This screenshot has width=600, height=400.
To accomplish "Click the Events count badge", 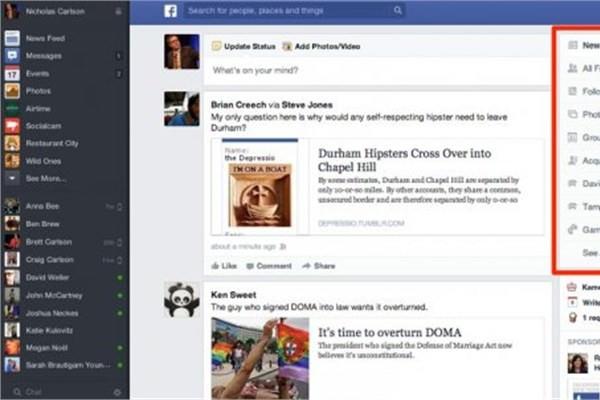I will point(119,73).
